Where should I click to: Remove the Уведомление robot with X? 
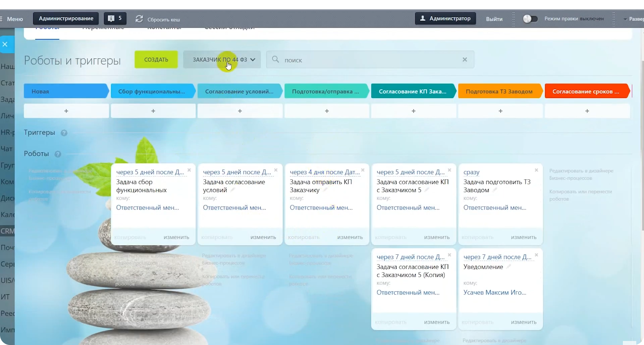(x=536, y=255)
